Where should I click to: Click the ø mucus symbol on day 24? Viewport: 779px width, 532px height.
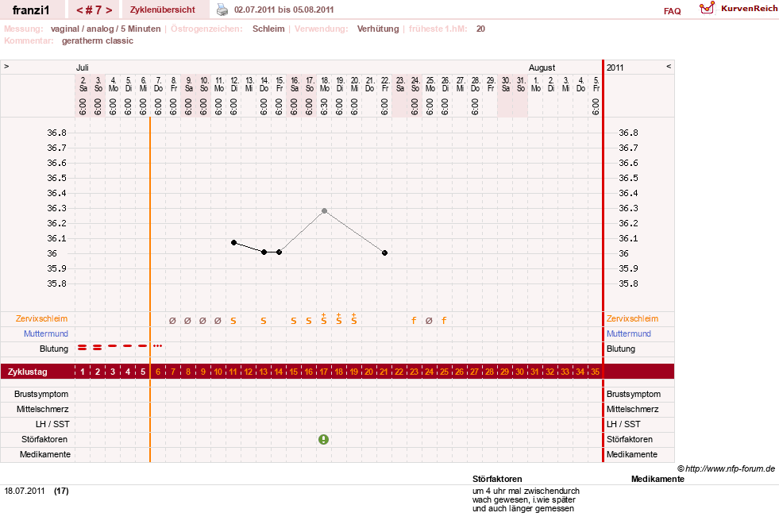(429, 321)
